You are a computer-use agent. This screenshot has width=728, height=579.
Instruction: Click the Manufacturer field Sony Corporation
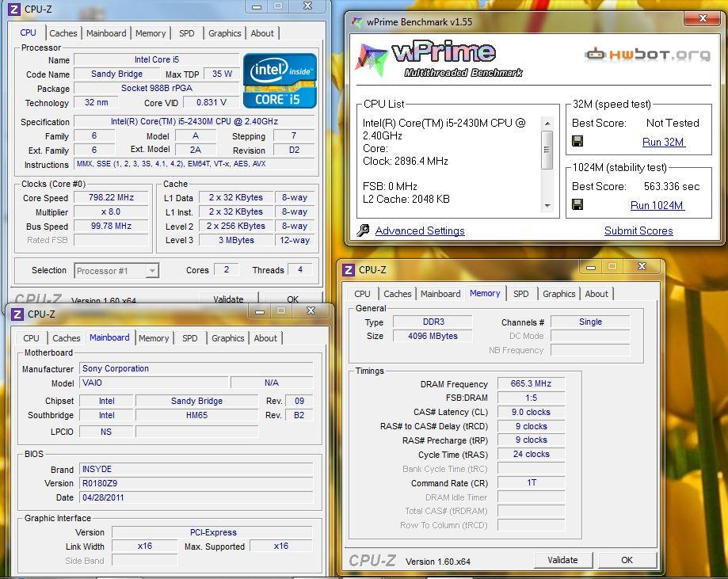click(x=196, y=368)
